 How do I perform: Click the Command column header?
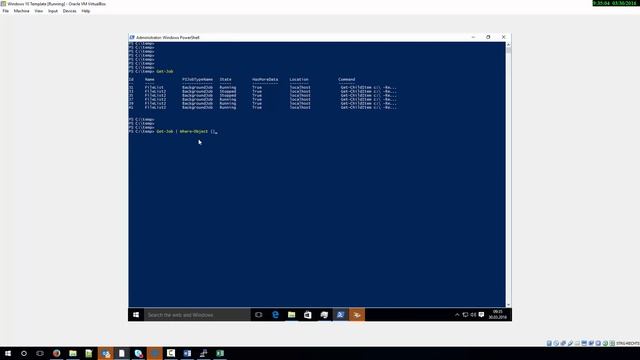[347, 80]
